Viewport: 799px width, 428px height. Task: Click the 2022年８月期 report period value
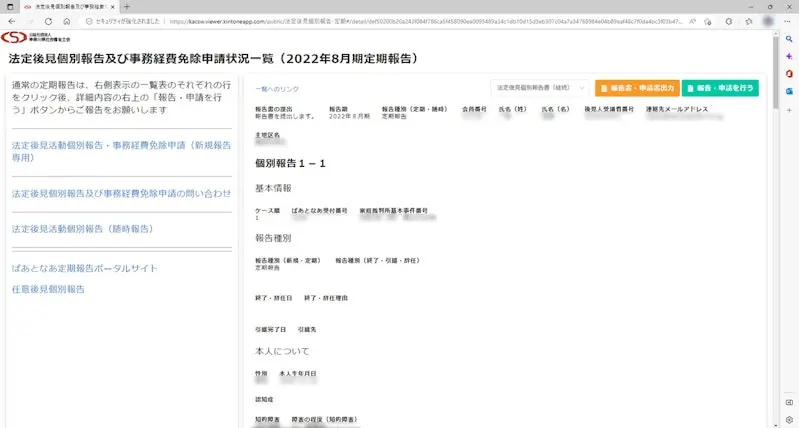coord(349,117)
